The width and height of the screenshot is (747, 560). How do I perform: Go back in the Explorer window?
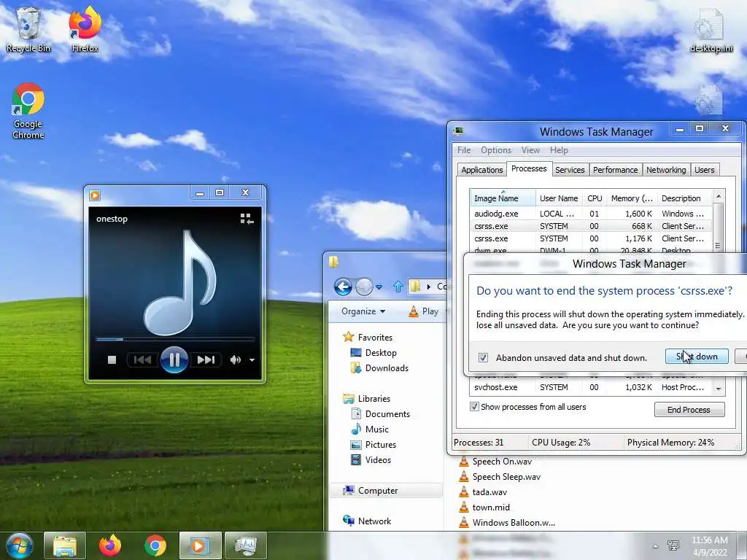coord(343,287)
